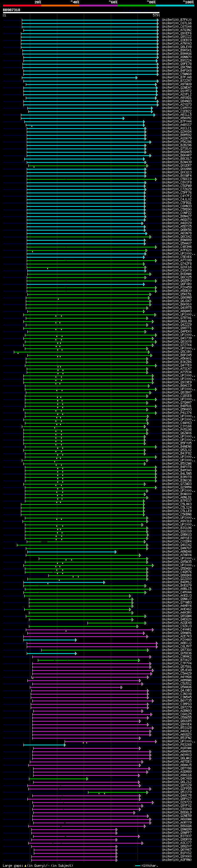Click the orange ~40% identity legend segment

[x=60, y=6]
